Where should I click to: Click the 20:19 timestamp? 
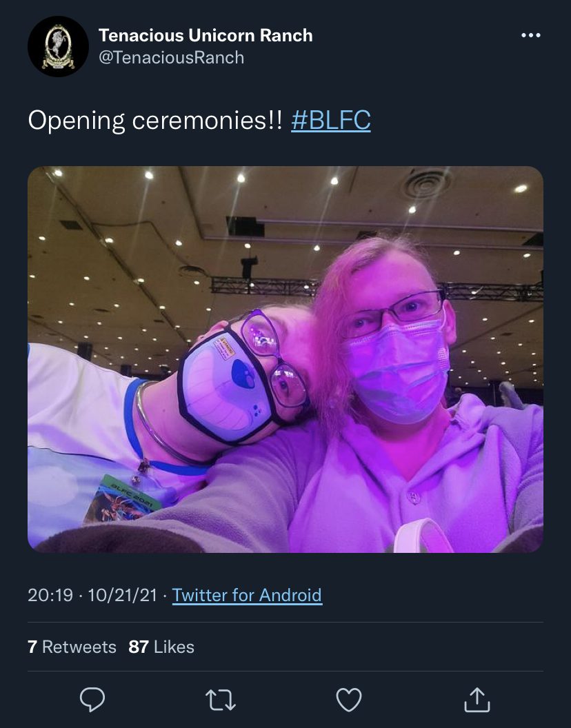tap(50, 595)
